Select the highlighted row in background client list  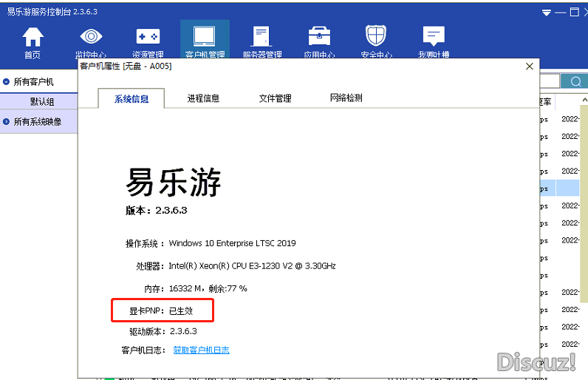point(560,189)
